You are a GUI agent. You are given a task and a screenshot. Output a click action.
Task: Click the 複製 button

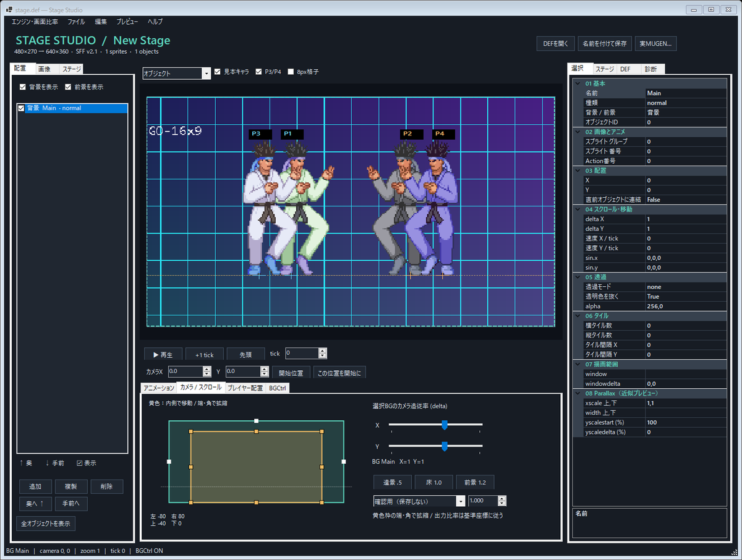71,486
